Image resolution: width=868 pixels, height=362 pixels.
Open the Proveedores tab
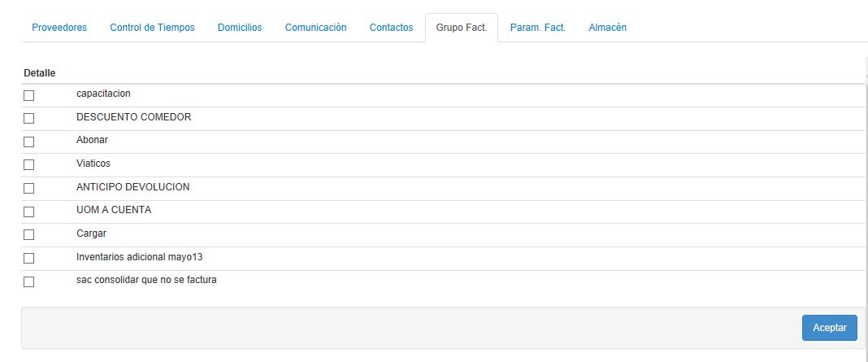(x=59, y=28)
